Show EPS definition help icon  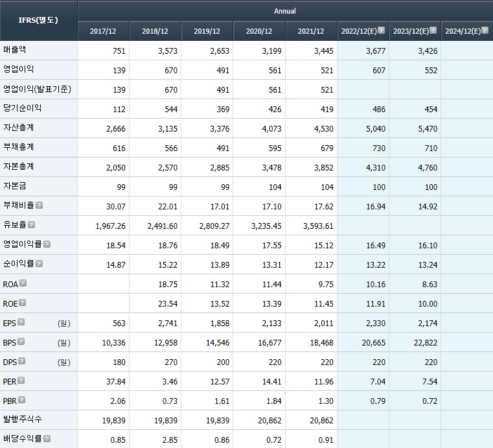21,322
